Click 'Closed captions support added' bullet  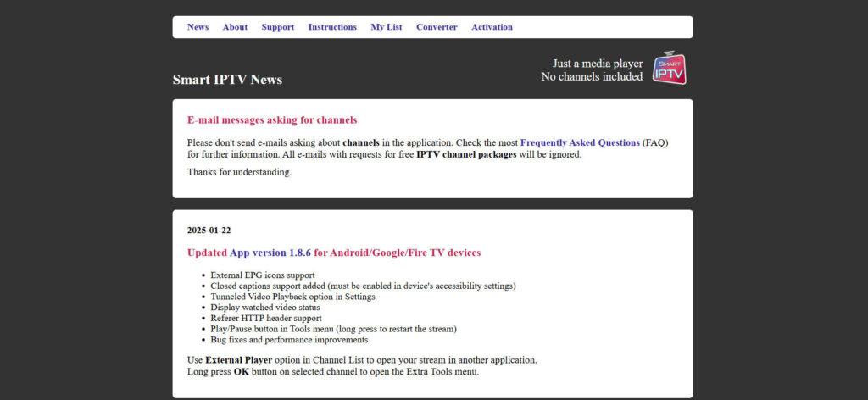(363, 286)
